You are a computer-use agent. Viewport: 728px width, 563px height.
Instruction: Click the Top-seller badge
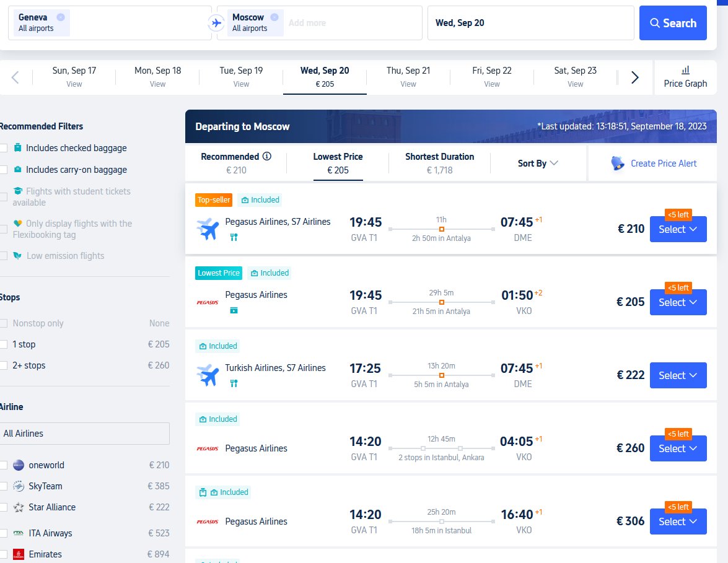214,200
